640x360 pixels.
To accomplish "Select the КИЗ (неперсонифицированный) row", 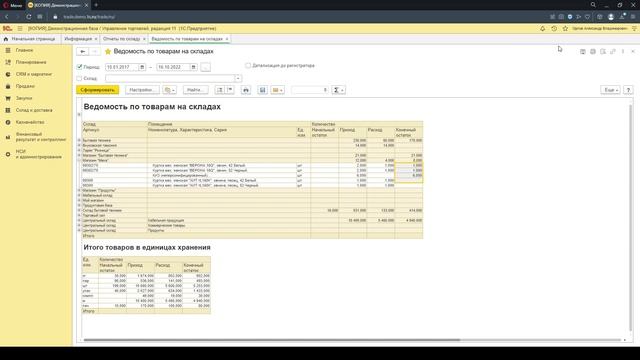I will [252, 176].
